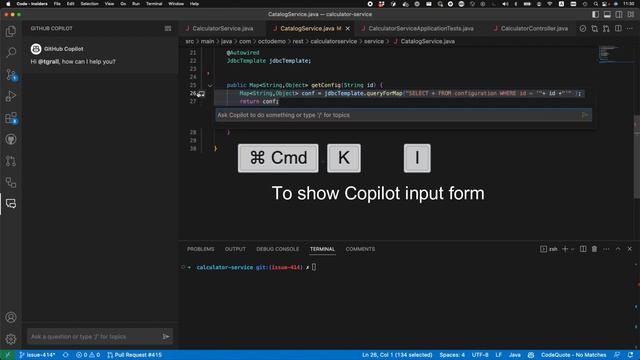Fold the getConfig method at line 25
The width and height of the screenshot is (640, 360).
(x=210, y=85)
